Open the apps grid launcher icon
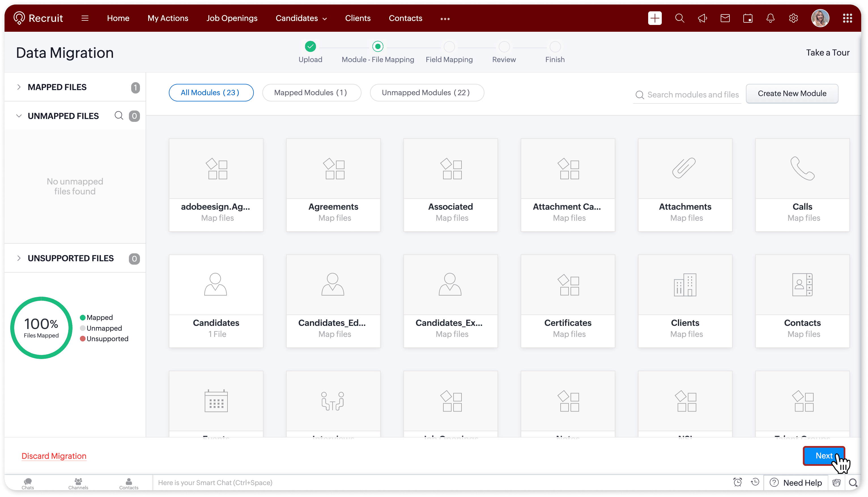 [847, 18]
